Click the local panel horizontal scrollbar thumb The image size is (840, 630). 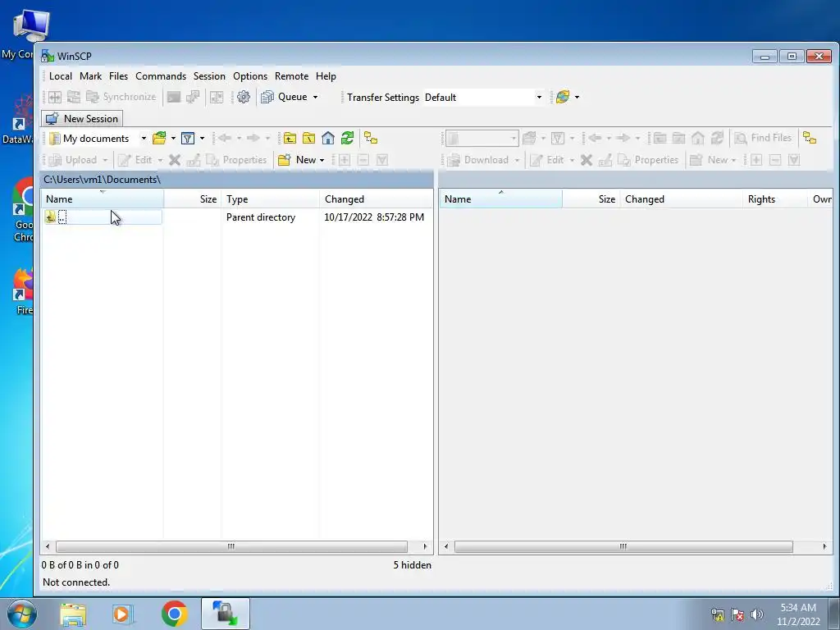click(231, 546)
